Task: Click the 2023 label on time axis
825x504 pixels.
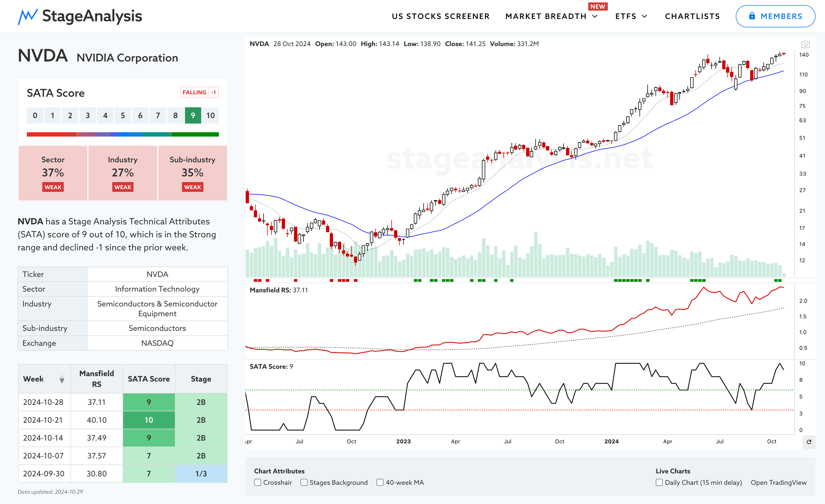Action: point(404,441)
